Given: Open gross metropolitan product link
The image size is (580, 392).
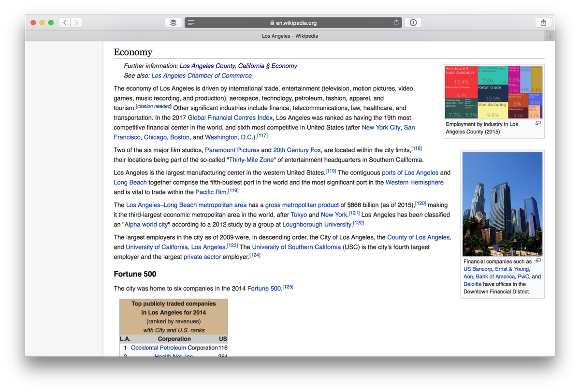Looking at the screenshot, I should pyautogui.click(x=302, y=205).
